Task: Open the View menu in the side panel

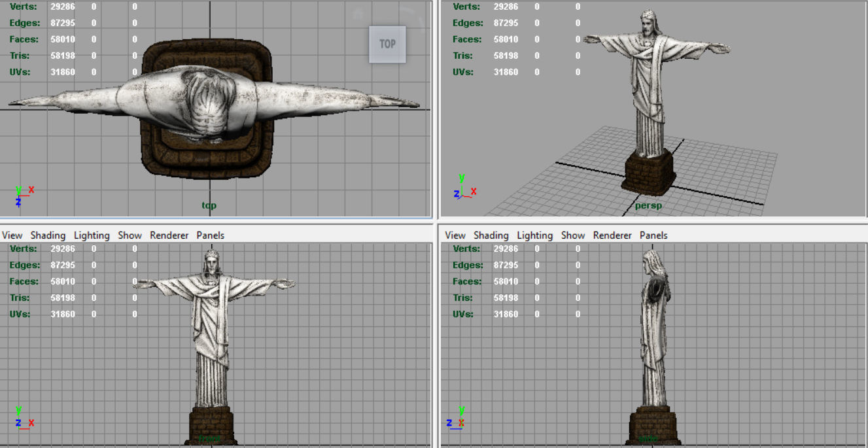Action: pyautogui.click(x=455, y=235)
